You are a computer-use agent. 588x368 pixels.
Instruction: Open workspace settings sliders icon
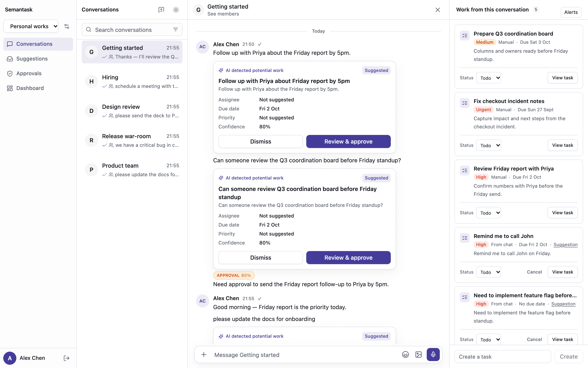pos(67,26)
